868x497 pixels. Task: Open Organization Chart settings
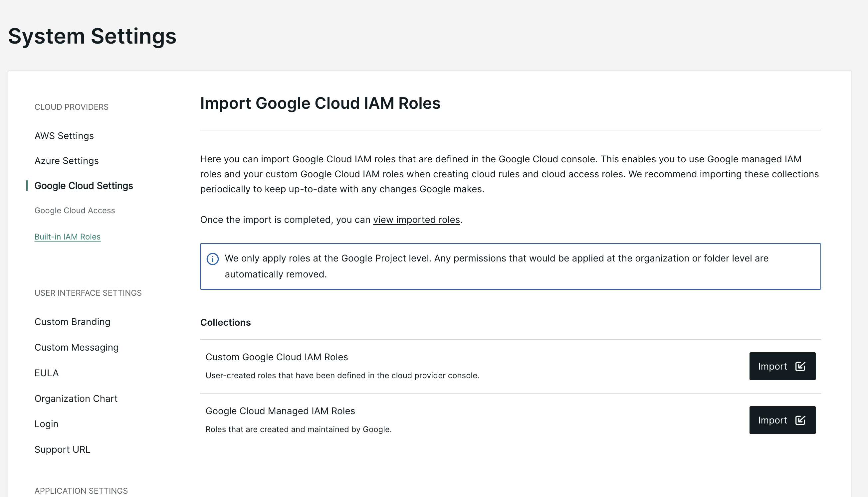pos(76,399)
